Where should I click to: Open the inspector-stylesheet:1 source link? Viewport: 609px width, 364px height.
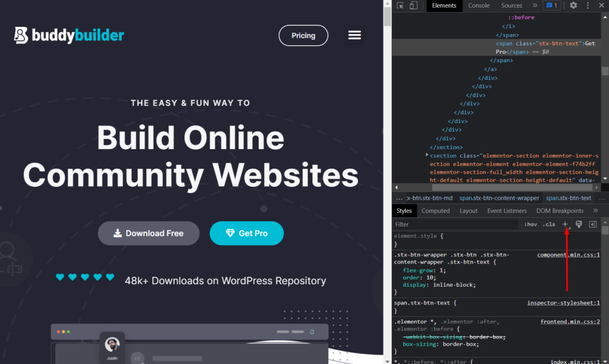click(x=563, y=303)
